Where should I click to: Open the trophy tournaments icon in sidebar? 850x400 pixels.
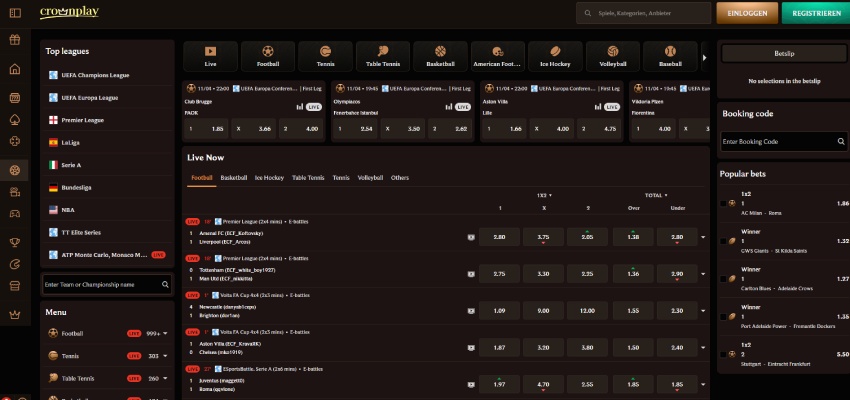click(15, 242)
